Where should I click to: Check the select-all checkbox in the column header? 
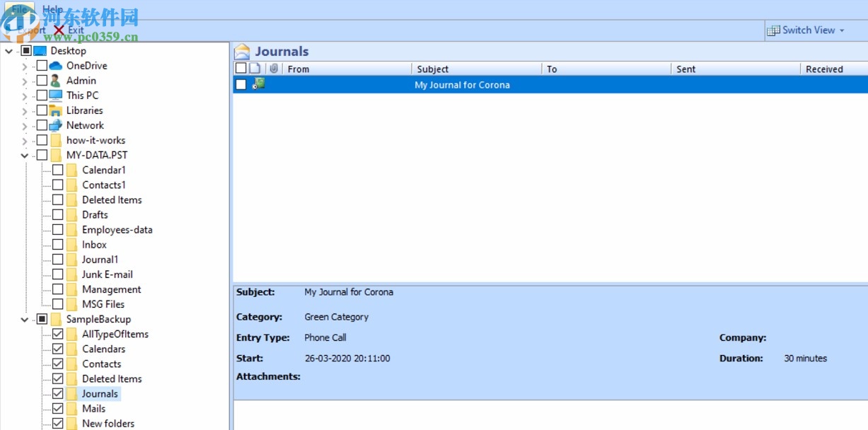pos(241,69)
